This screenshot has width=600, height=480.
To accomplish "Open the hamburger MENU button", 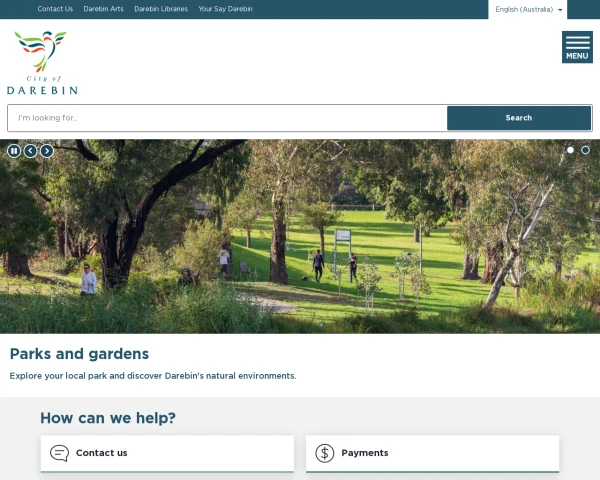I will pos(577,47).
